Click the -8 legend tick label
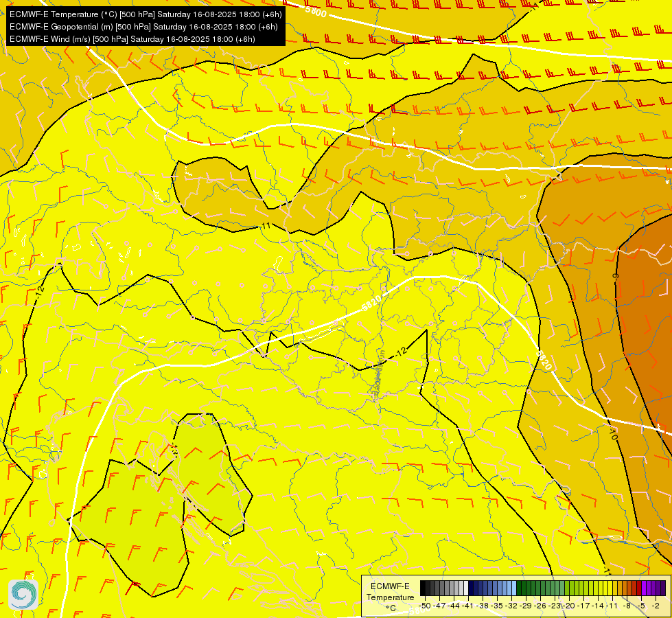Viewport: 672px width, 618px height. tap(627, 606)
